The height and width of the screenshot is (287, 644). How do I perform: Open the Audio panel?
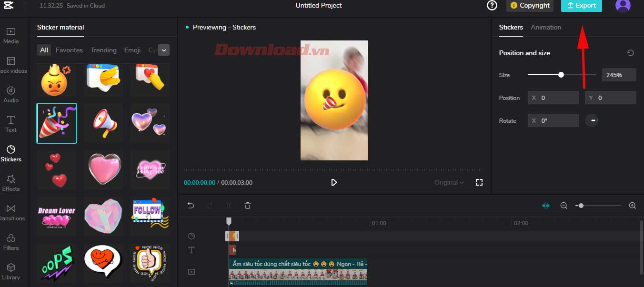point(11,94)
